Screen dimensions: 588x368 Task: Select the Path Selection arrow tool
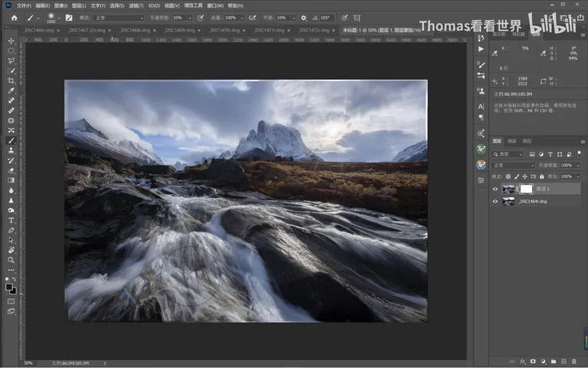(11, 240)
